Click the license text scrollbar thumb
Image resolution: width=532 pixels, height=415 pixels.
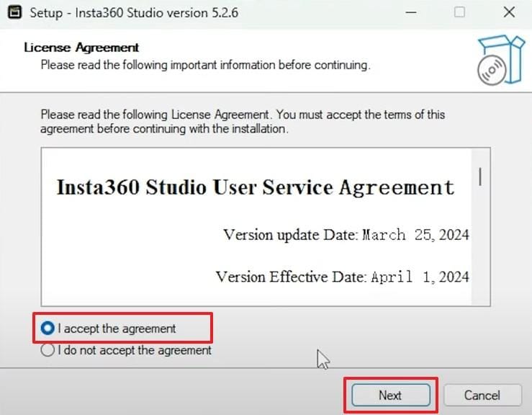(480, 177)
